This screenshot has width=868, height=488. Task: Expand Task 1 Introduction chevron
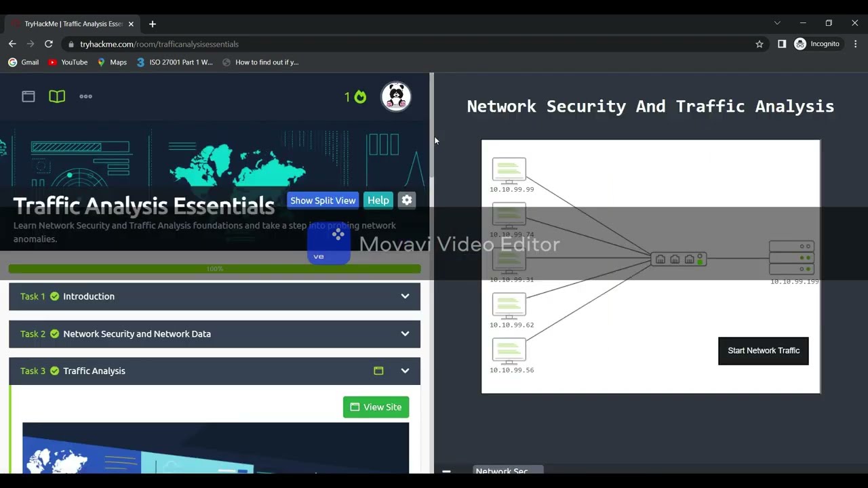(x=405, y=296)
